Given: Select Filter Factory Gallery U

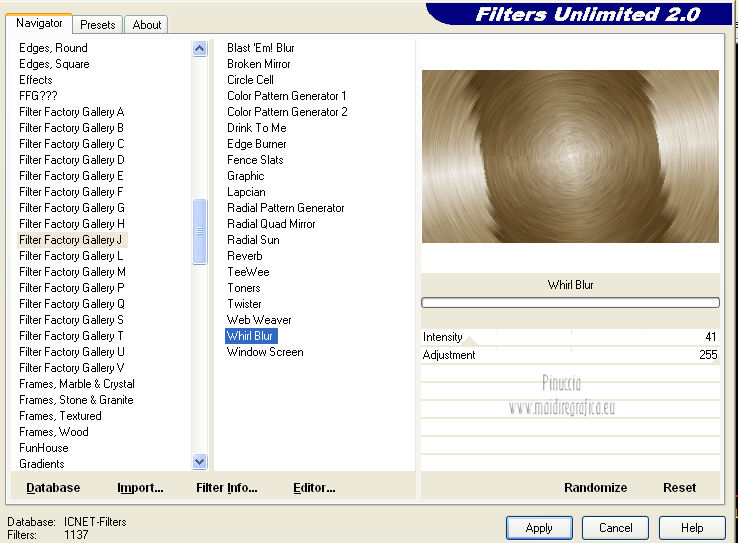Looking at the screenshot, I should (72, 352).
